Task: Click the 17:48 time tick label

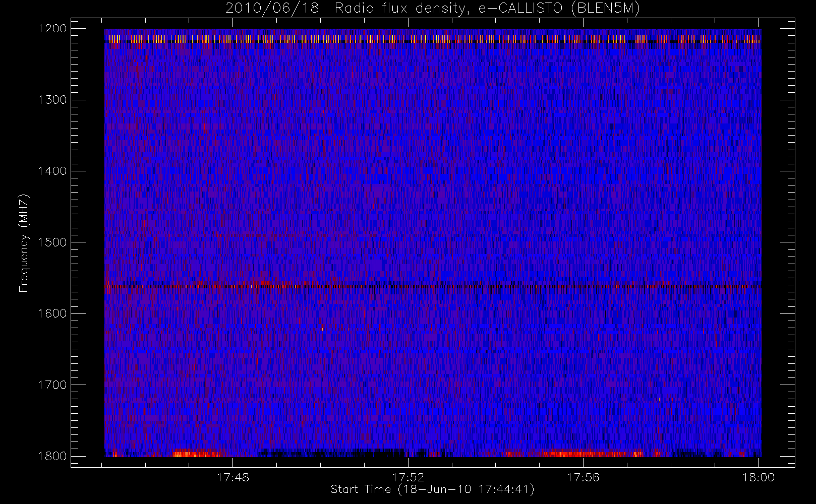Action: (233, 477)
